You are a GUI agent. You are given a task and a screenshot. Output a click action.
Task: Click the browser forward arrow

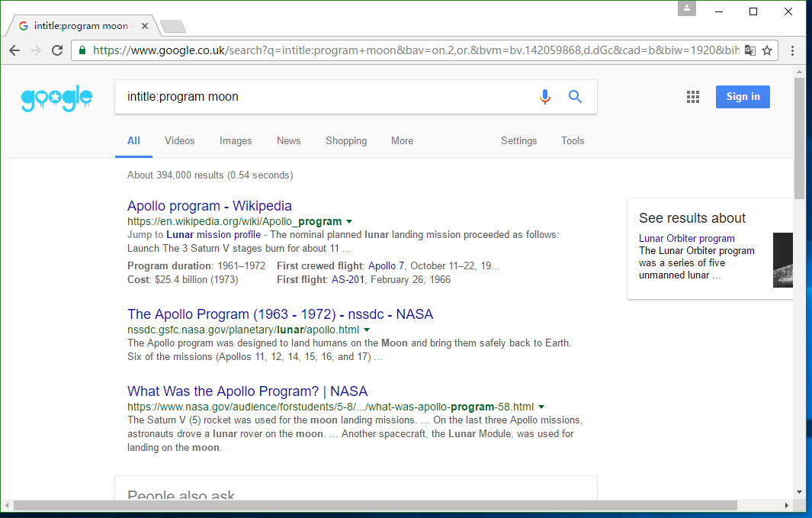36,50
